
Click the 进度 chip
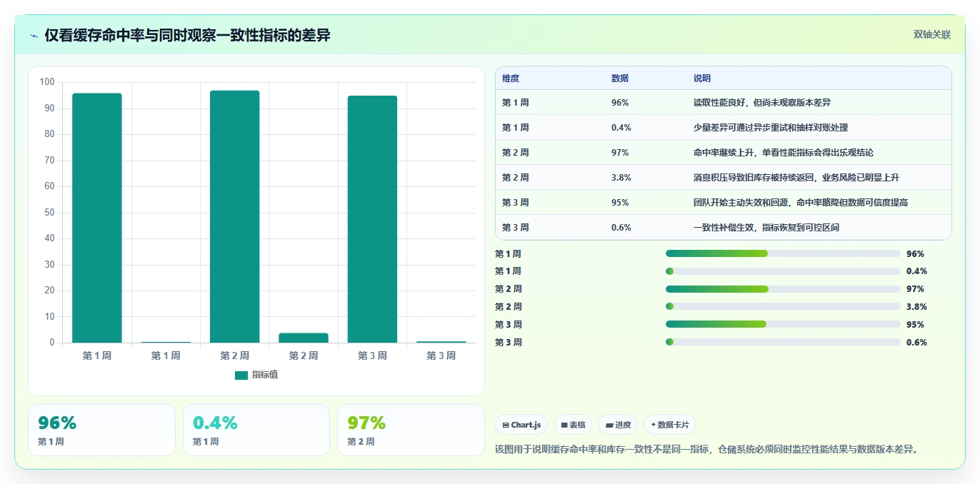click(618, 425)
